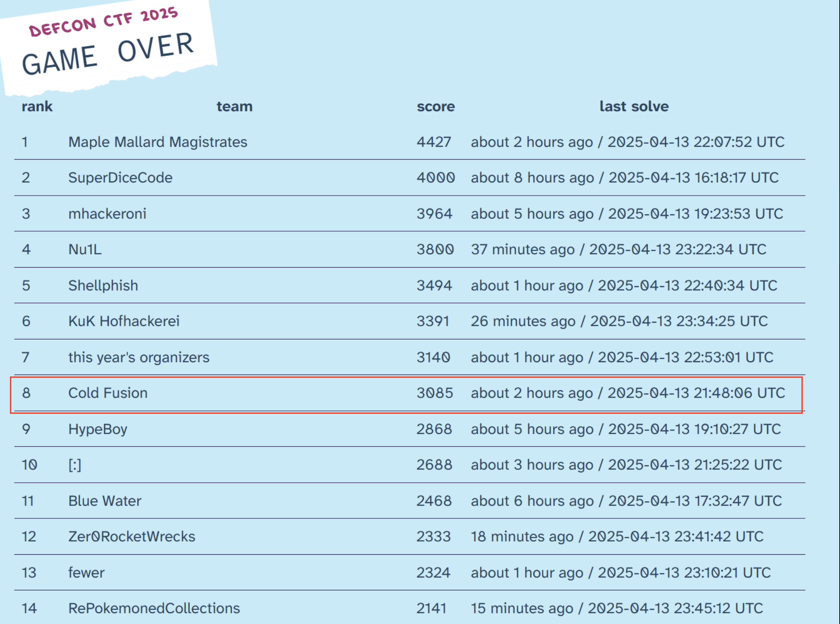Select team name "Nu1L"
This screenshot has height=624, width=840.
(85, 249)
